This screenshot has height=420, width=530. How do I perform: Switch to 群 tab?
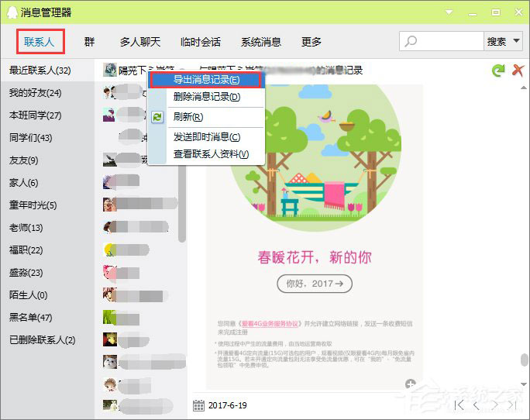[90, 42]
